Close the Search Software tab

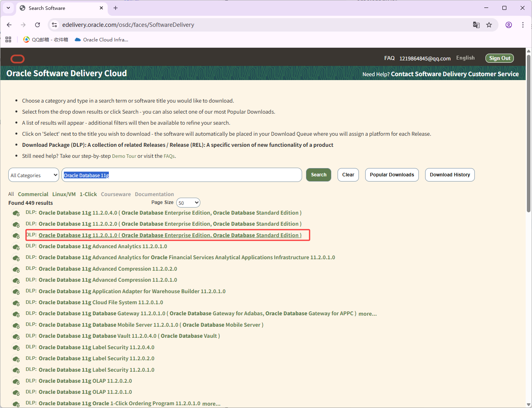(x=101, y=8)
